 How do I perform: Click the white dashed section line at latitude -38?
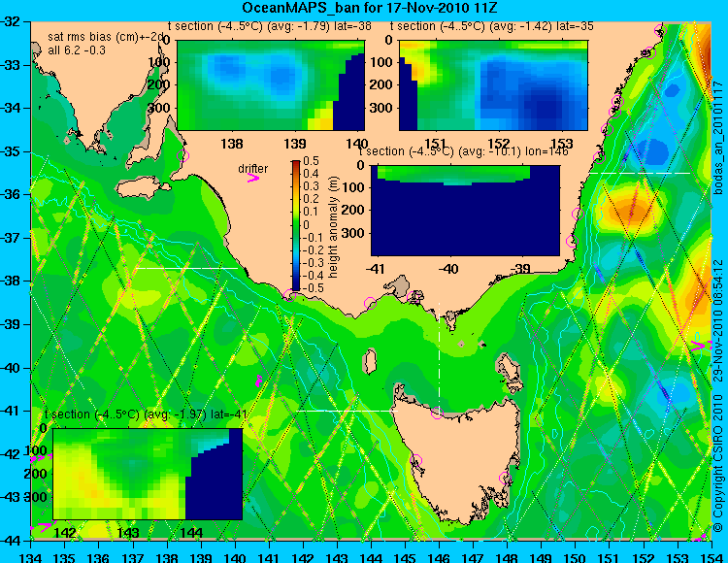(185, 268)
